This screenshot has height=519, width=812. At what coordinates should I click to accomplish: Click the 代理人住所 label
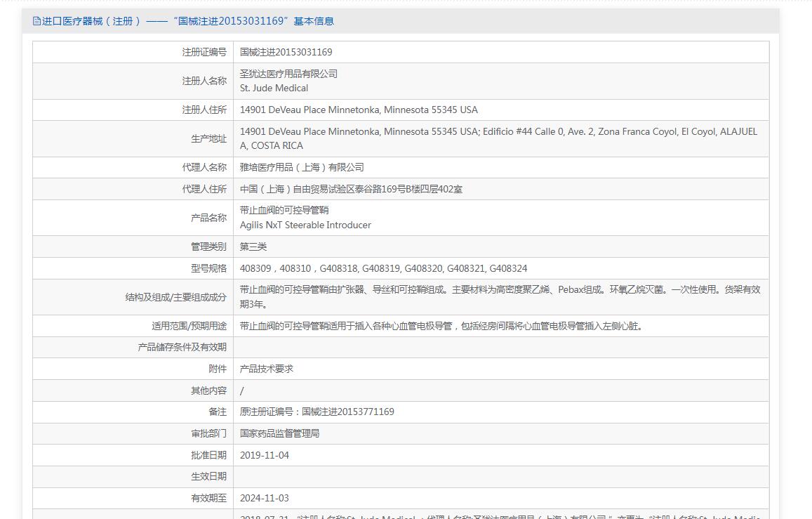(204, 189)
